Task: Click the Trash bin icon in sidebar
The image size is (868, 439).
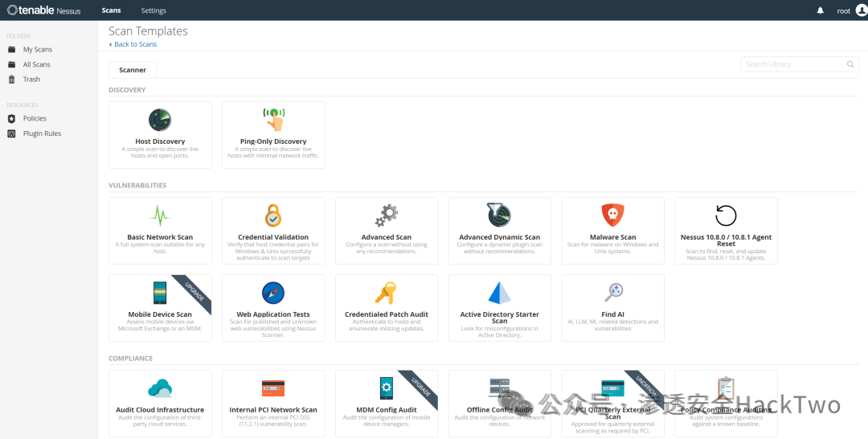Action: coord(11,79)
